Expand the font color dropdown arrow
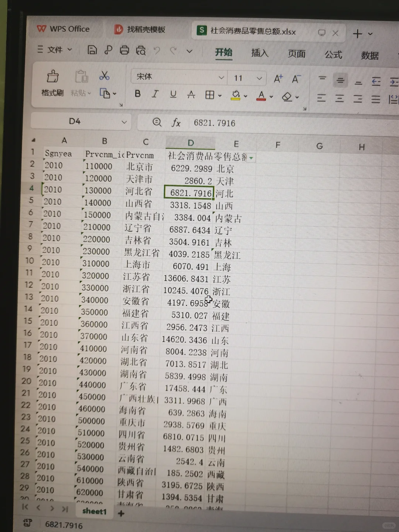 pyautogui.click(x=271, y=97)
